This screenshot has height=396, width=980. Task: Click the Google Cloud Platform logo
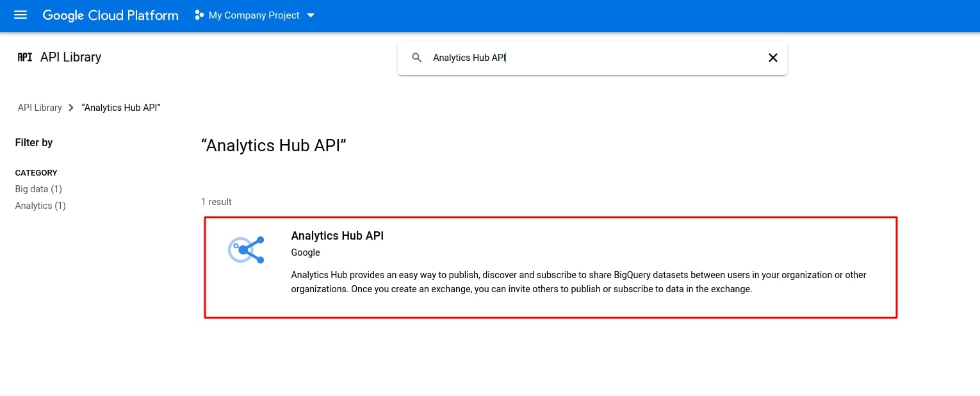110,15
